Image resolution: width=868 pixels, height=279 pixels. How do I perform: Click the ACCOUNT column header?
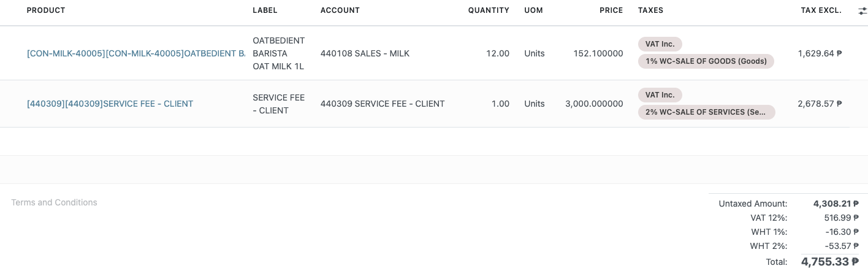(x=340, y=10)
